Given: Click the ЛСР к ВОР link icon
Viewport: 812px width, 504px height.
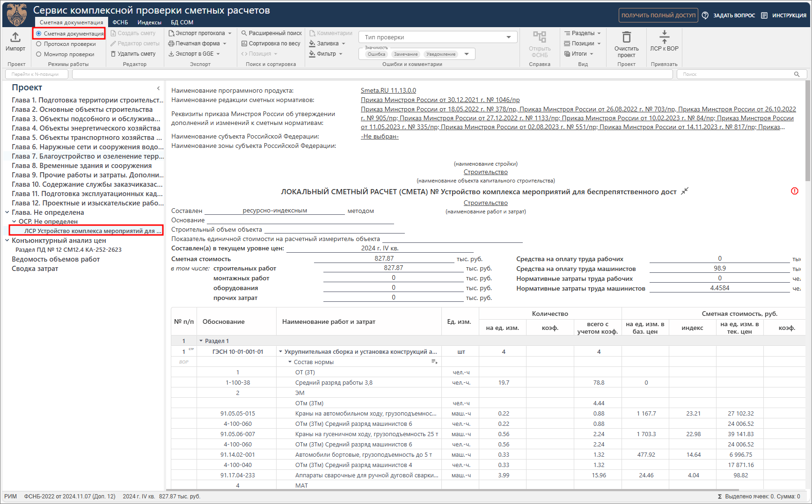Looking at the screenshot, I should 664,37.
